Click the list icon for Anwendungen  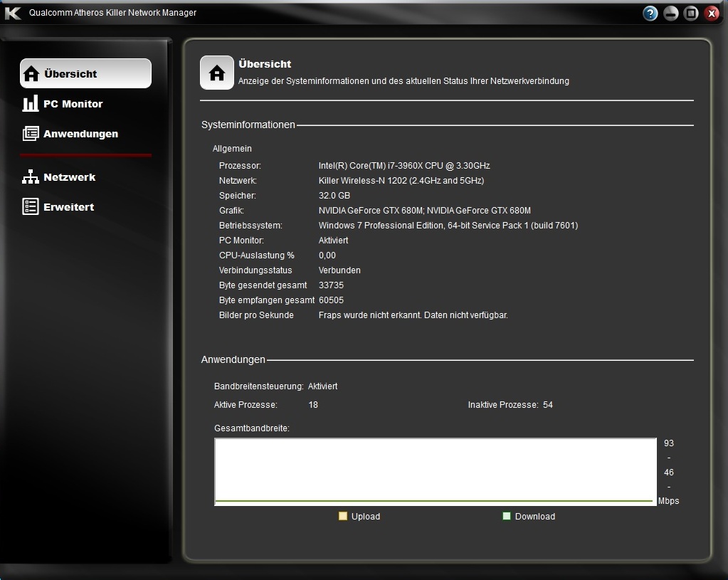(31, 134)
